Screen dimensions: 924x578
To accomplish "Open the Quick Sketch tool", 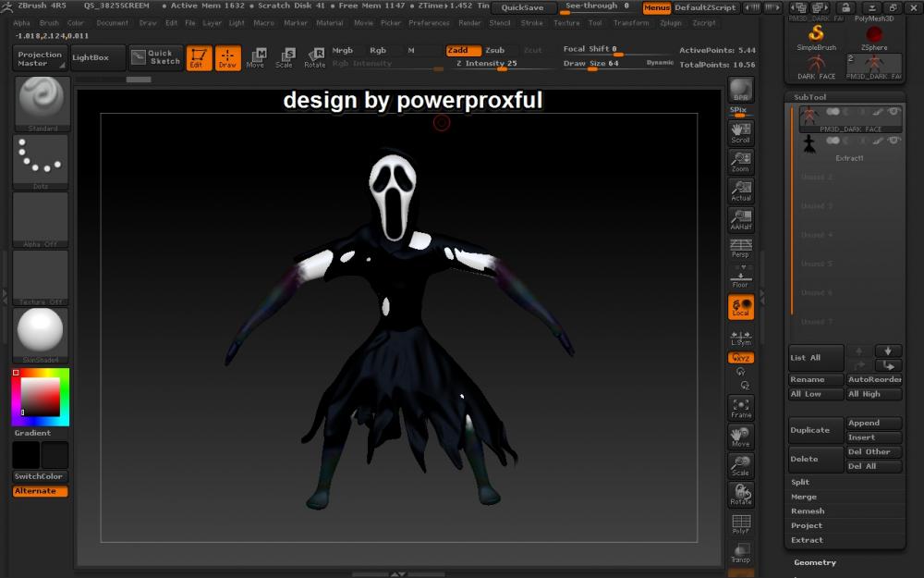I will (156, 57).
